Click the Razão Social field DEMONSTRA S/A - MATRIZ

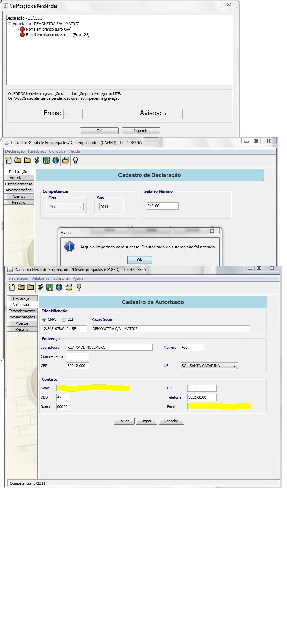tap(171, 329)
